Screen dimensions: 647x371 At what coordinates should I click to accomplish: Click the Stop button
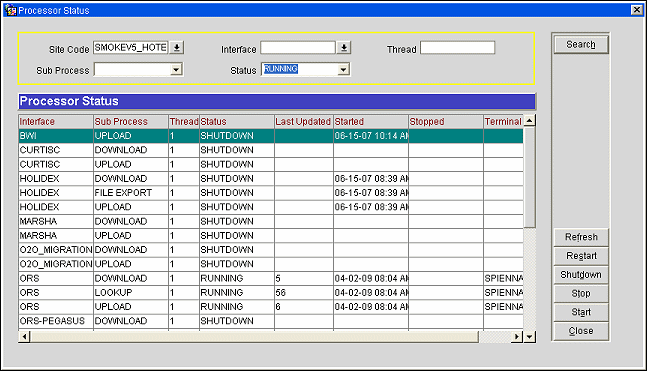581,293
